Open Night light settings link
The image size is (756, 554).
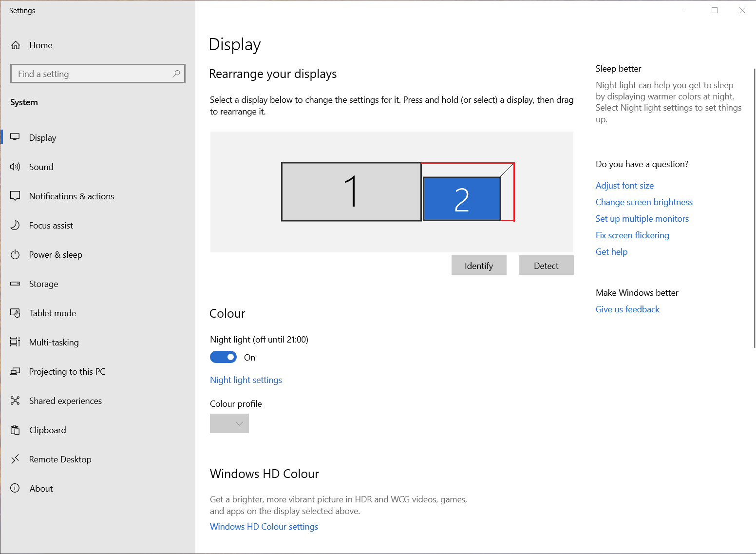(246, 380)
